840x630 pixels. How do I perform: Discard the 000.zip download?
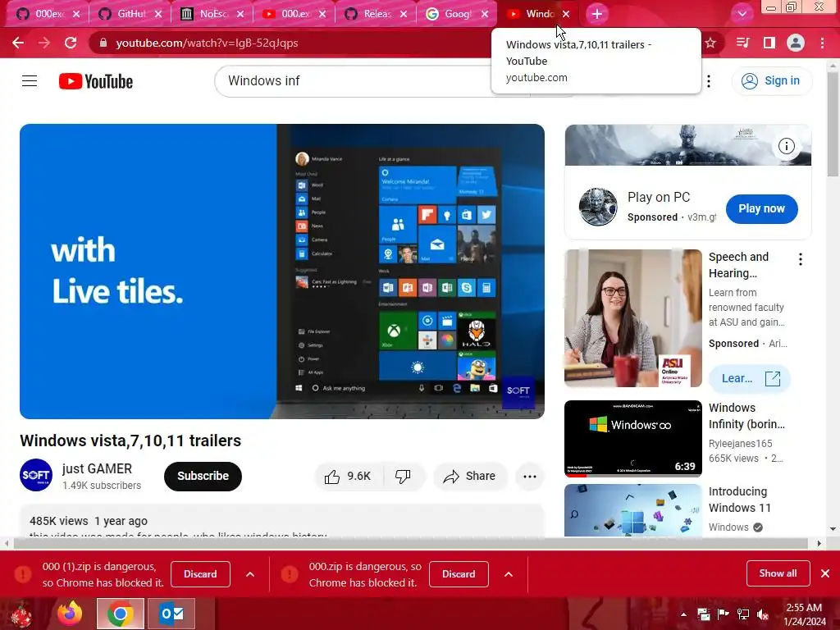tap(459, 574)
